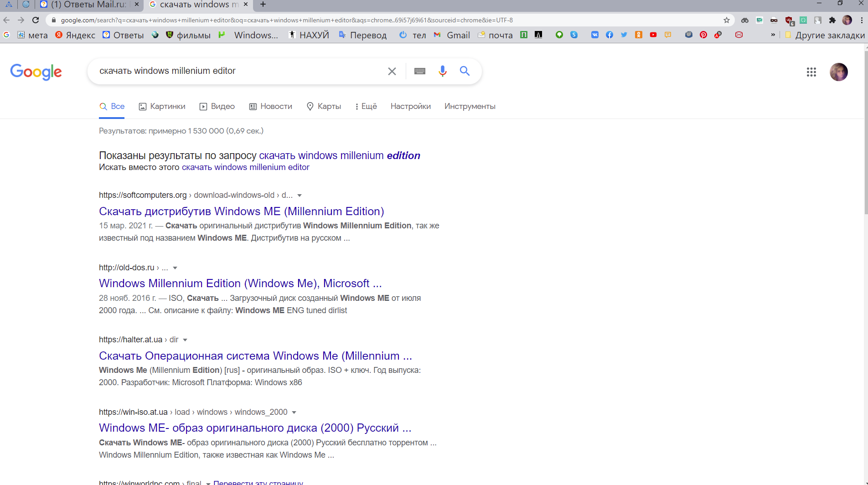This screenshot has width=868, height=485.
Task: Open the Windows... bookmark
Action: tap(248, 35)
